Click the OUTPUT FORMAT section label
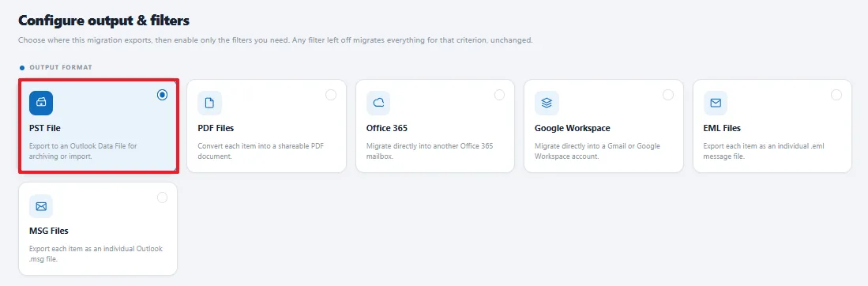The height and width of the screenshot is (286, 868). pyautogui.click(x=60, y=67)
